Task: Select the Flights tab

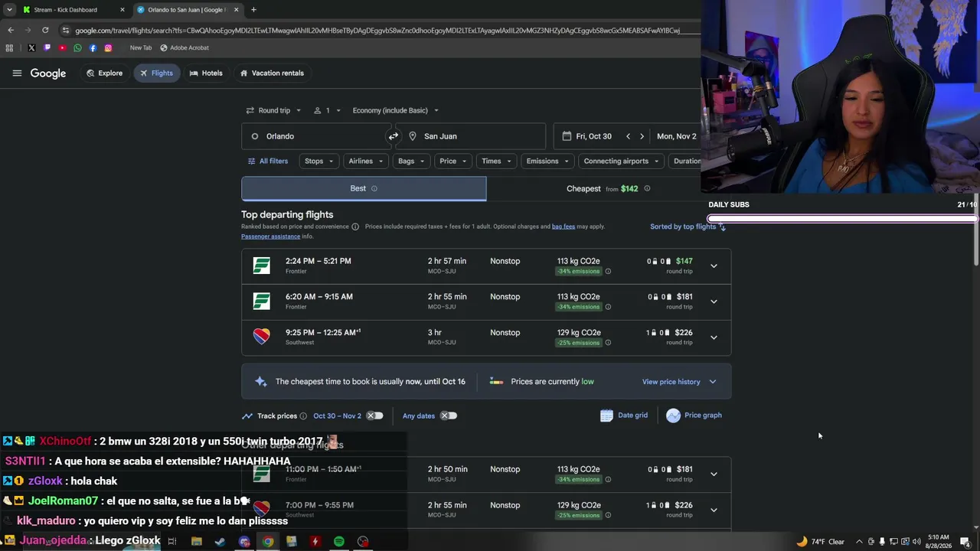Action: (156, 73)
